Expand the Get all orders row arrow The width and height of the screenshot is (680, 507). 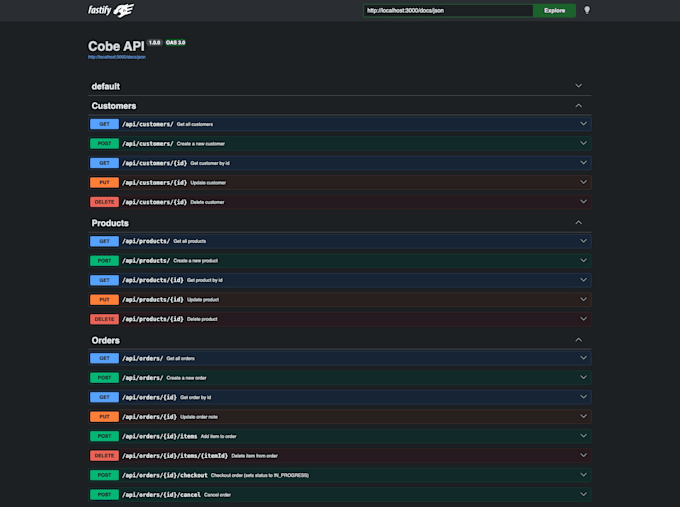[x=583, y=358]
